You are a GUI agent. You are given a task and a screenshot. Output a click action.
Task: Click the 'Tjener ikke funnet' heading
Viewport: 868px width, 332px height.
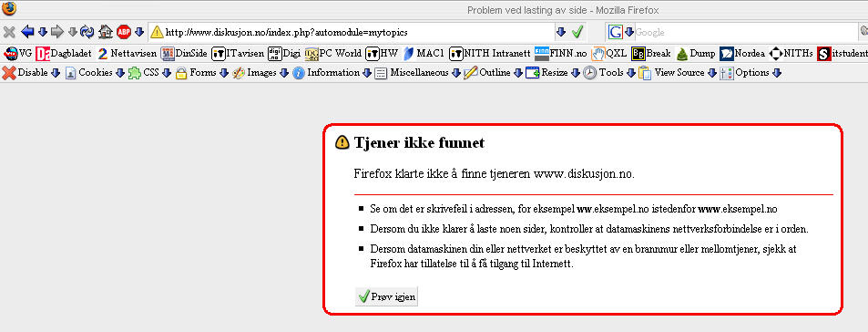point(419,143)
